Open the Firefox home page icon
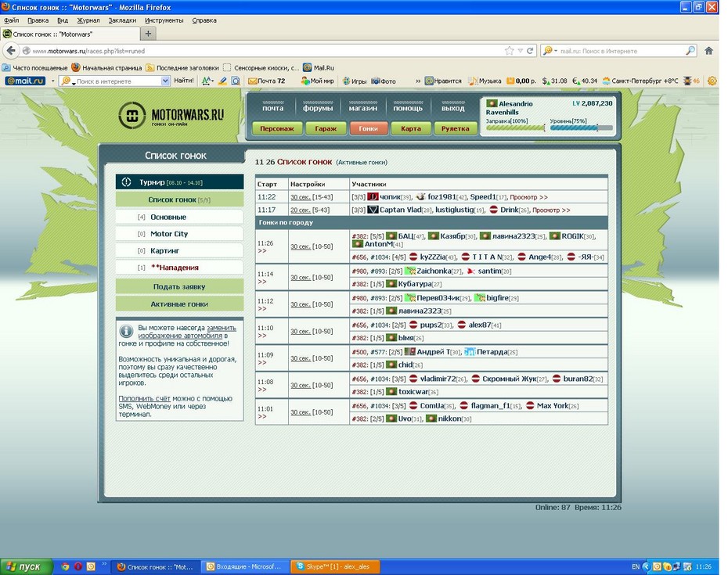The image size is (728, 575). coord(708,51)
